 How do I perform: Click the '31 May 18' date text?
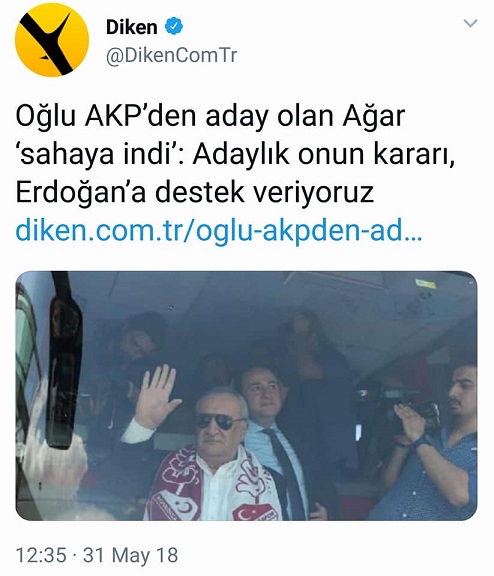click(130, 555)
